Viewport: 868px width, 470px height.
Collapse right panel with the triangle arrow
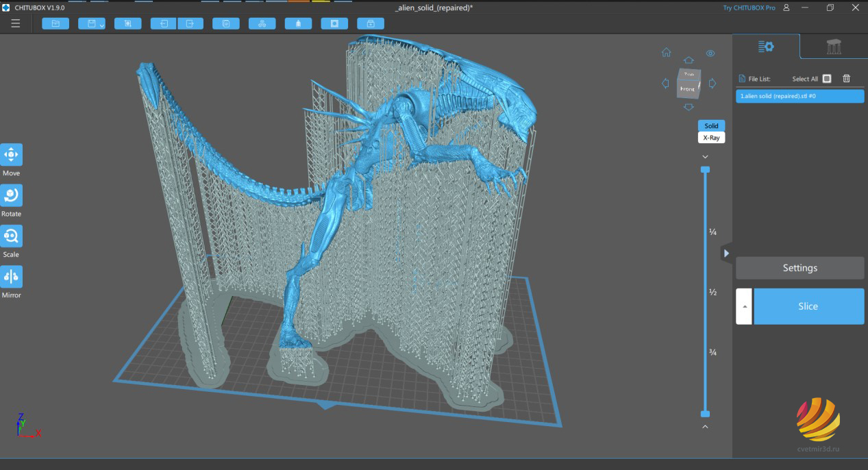726,253
